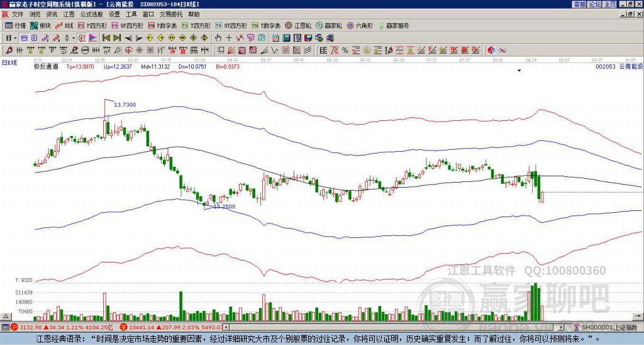Click the up-triangle button at volume panel left
644x345 pixels.
tap(6, 317)
